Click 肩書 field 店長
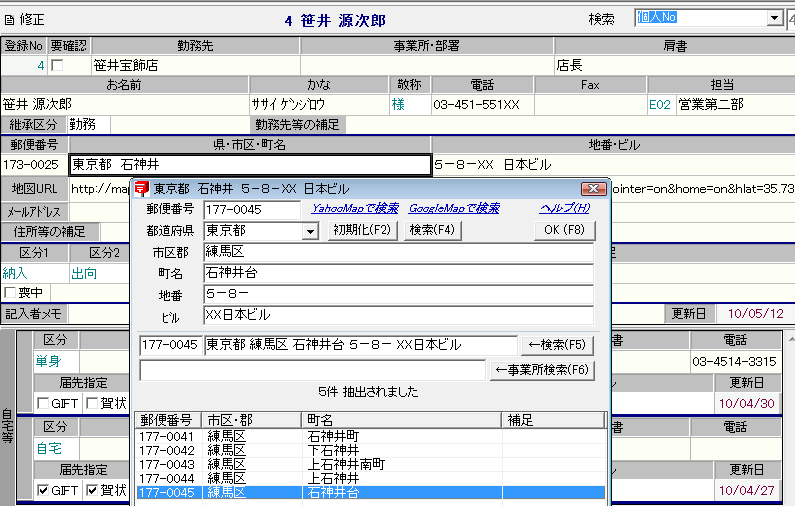795x506 pixels. 674,65
